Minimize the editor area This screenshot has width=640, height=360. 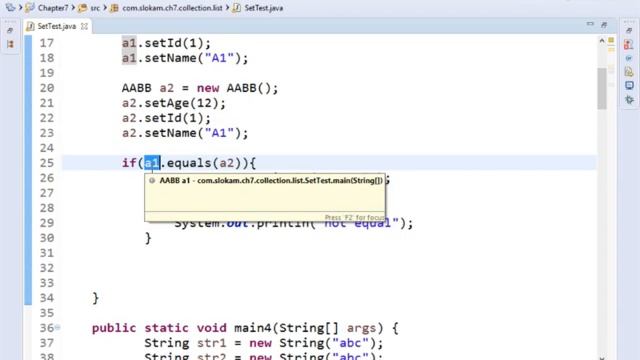[590, 24]
